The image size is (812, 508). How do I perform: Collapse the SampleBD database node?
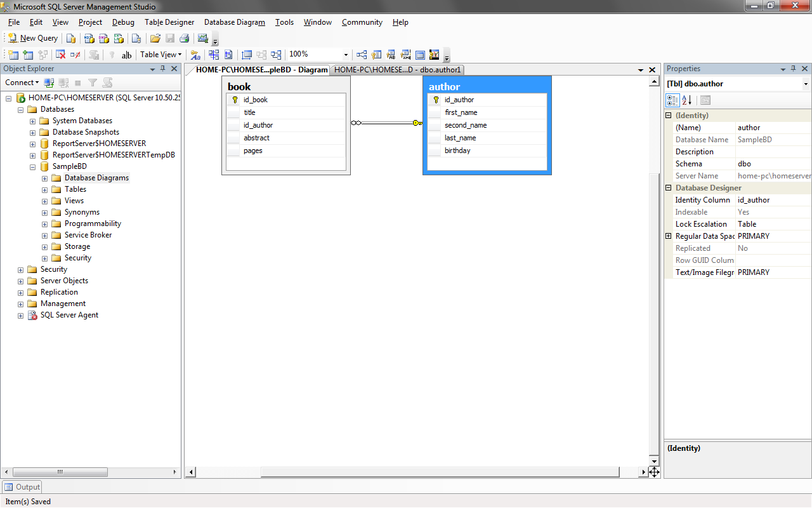tap(32, 166)
